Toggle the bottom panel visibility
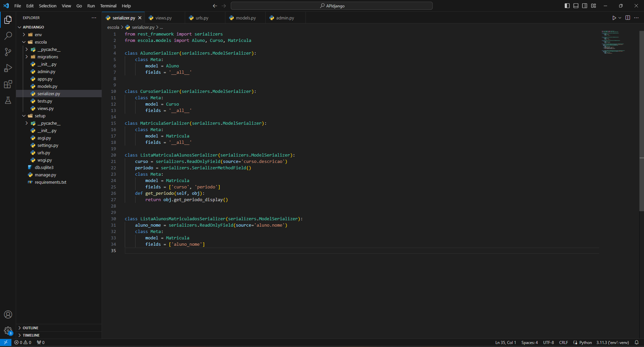Screen dimensions: 644x347 coord(576,6)
